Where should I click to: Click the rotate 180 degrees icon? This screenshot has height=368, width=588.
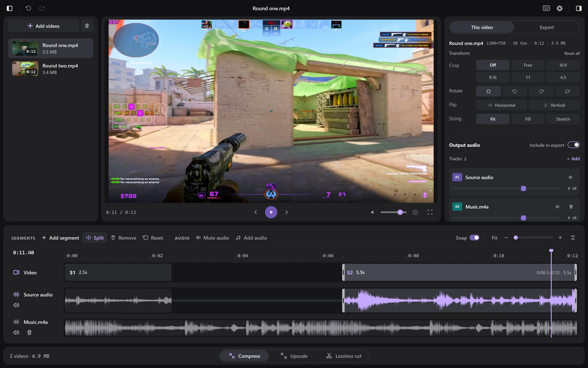click(567, 91)
